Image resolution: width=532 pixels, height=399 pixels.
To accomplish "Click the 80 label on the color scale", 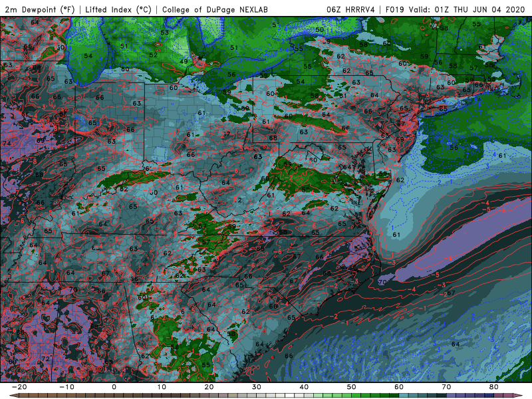I will click(x=494, y=387).
